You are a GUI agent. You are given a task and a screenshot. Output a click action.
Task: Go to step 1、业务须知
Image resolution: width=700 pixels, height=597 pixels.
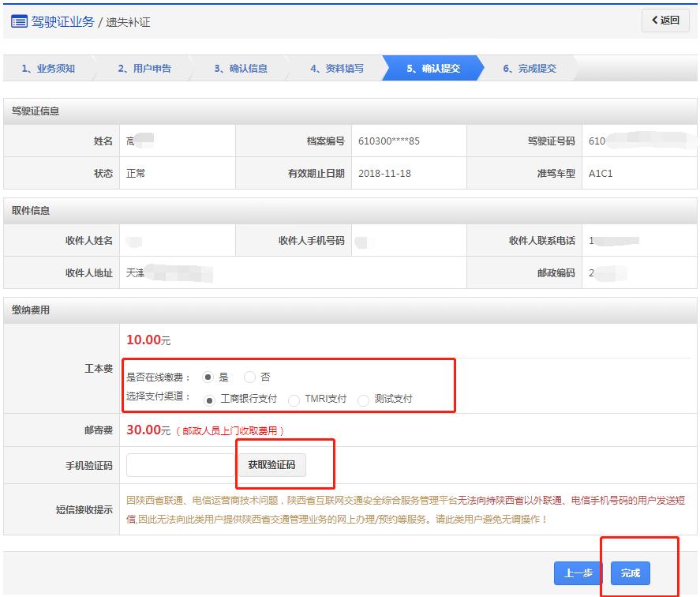tap(48, 69)
